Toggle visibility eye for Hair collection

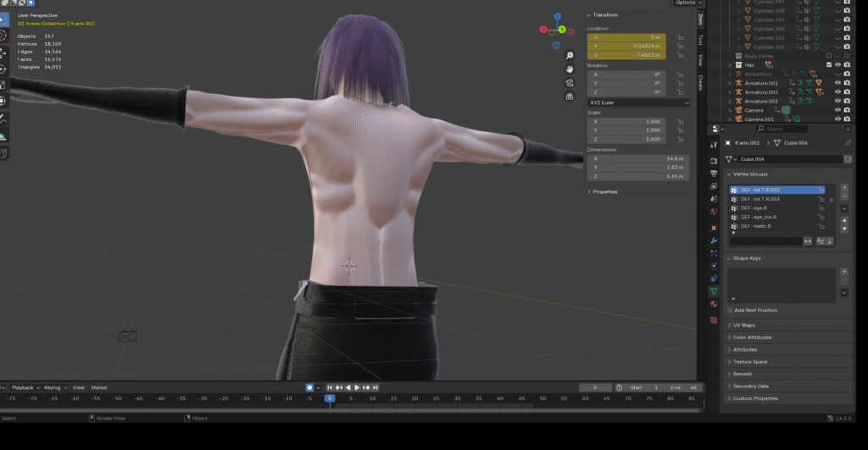pos(837,64)
